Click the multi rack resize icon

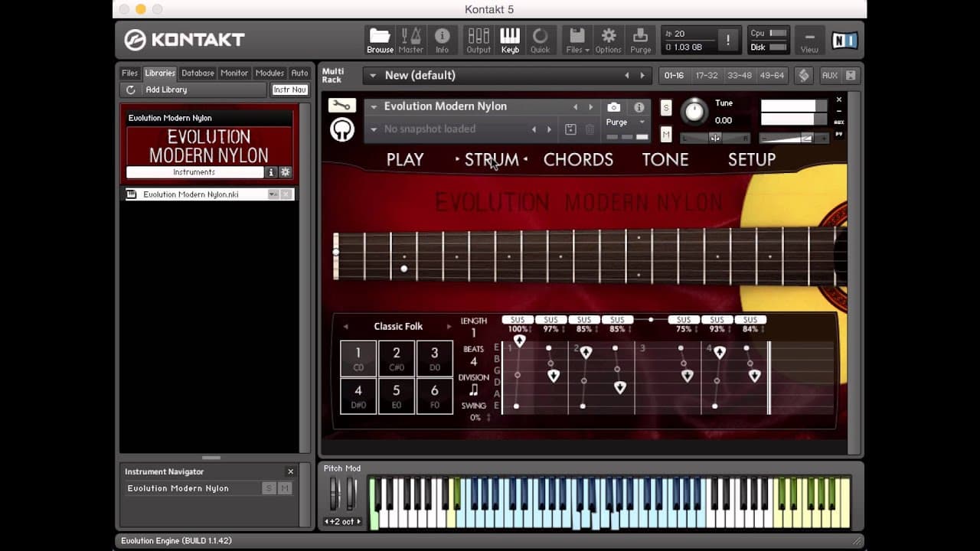coord(851,75)
